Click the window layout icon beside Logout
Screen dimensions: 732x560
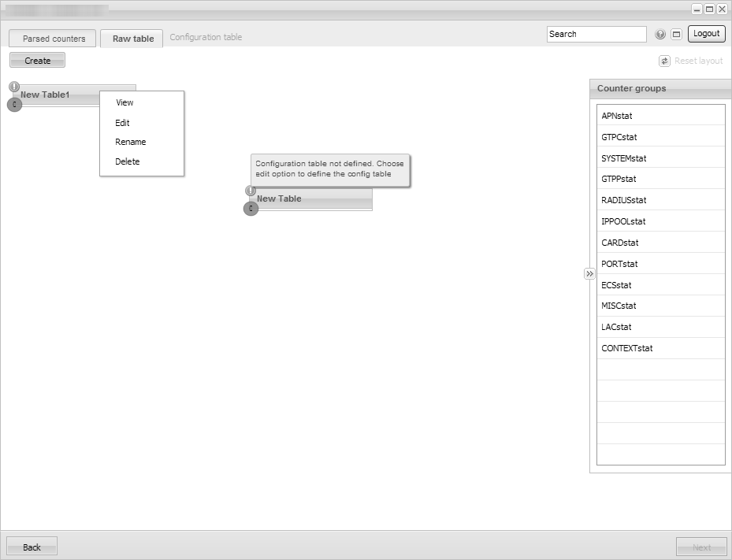tap(676, 35)
